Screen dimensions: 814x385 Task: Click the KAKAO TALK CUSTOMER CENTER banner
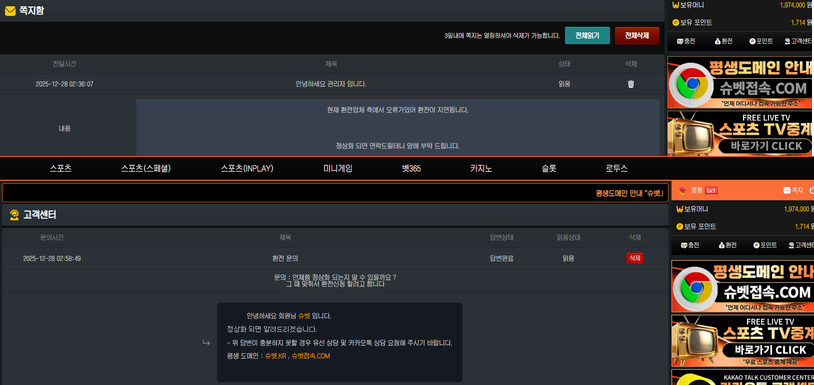tap(742, 377)
